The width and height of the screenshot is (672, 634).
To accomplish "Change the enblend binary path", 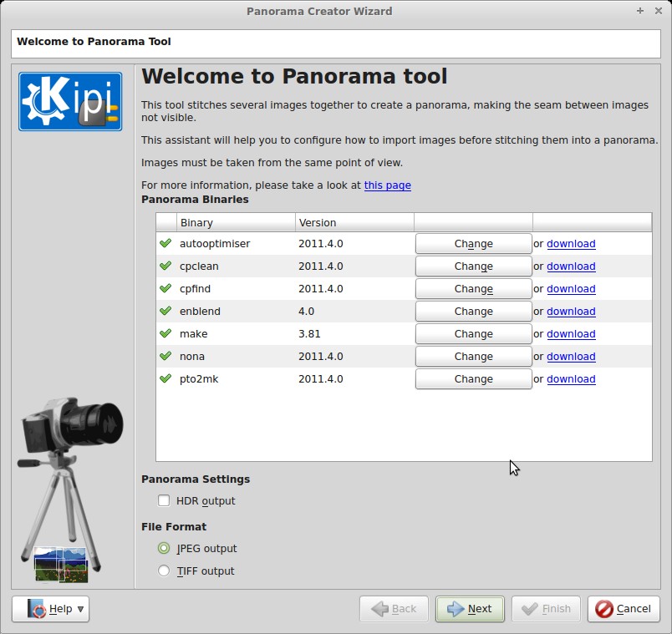I will tap(474, 311).
